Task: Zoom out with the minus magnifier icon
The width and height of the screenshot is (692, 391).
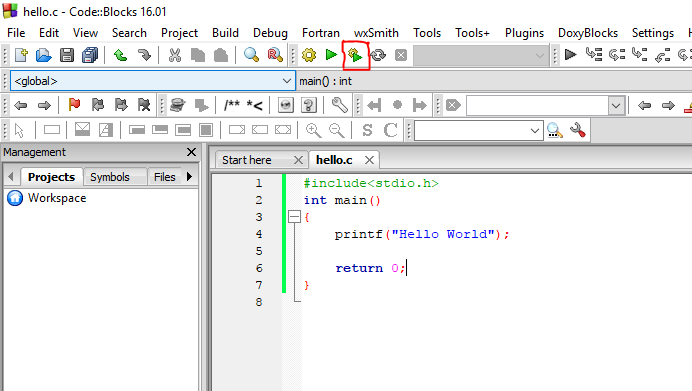Action: click(x=337, y=130)
